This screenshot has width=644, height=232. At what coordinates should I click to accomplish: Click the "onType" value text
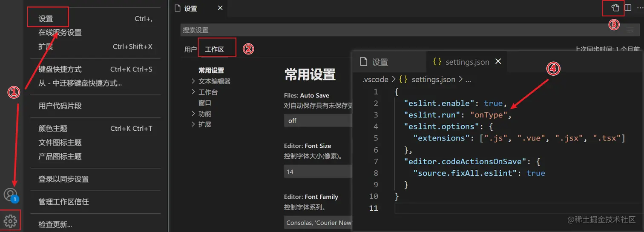click(x=489, y=115)
